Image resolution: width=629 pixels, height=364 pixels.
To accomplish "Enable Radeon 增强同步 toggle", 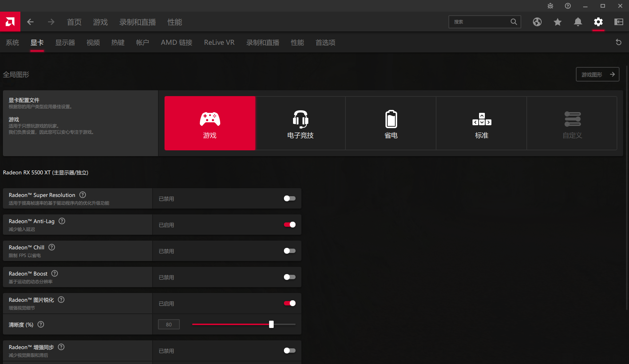I will click(x=290, y=351).
